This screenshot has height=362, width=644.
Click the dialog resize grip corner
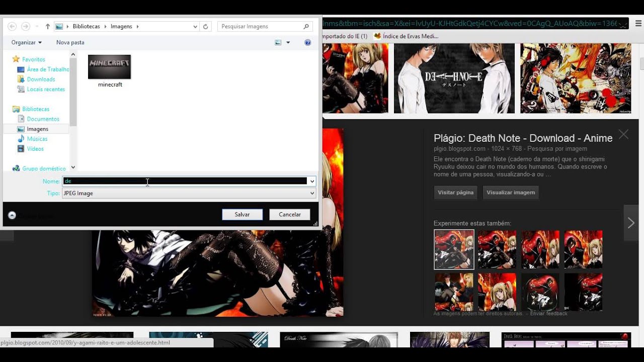pyautogui.click(x=315, y=224)
